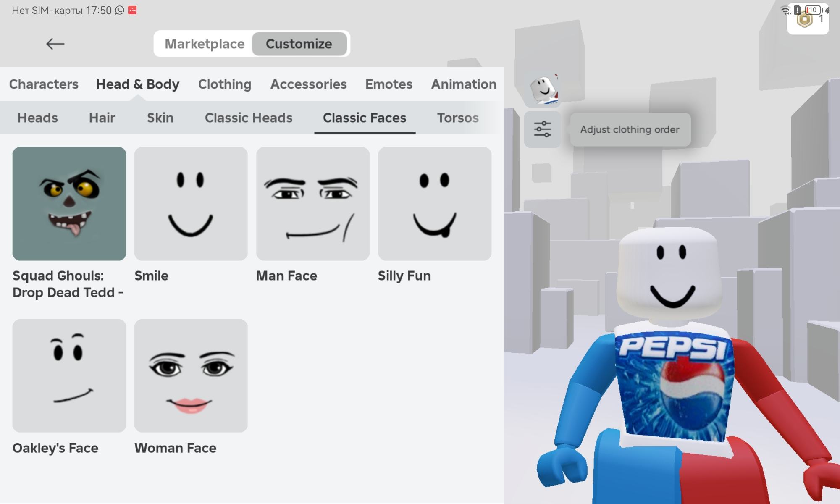Switch to the Classic Heads subtab

(x=248, y=118)
